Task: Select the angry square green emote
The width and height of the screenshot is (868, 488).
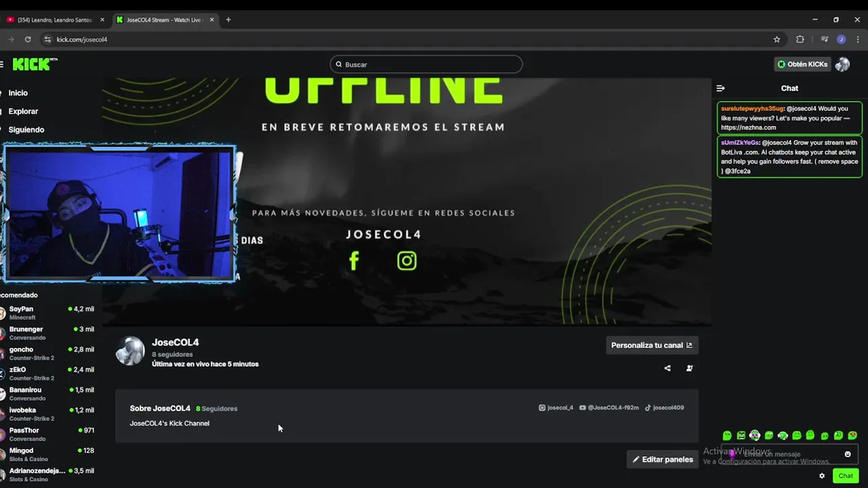Action: pyautogui.click(x=741, y=436)
